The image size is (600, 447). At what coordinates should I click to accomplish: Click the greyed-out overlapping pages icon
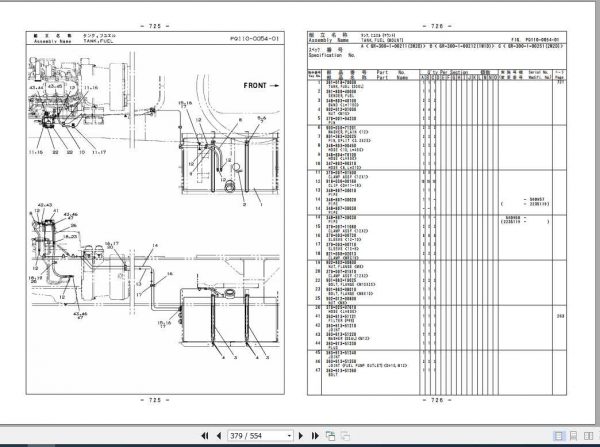coord(345,436)
